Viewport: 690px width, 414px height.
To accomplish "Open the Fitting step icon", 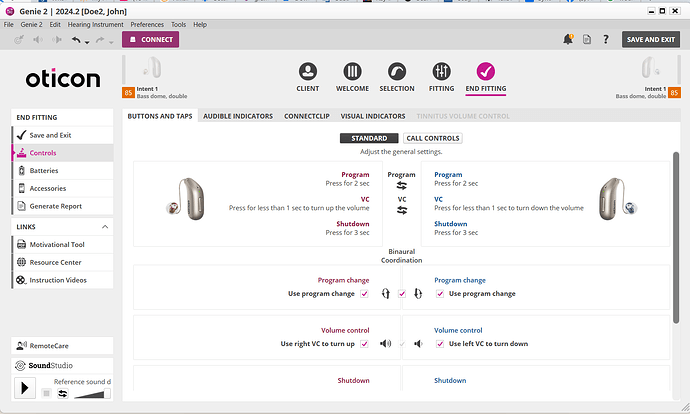I will [441, 71].
